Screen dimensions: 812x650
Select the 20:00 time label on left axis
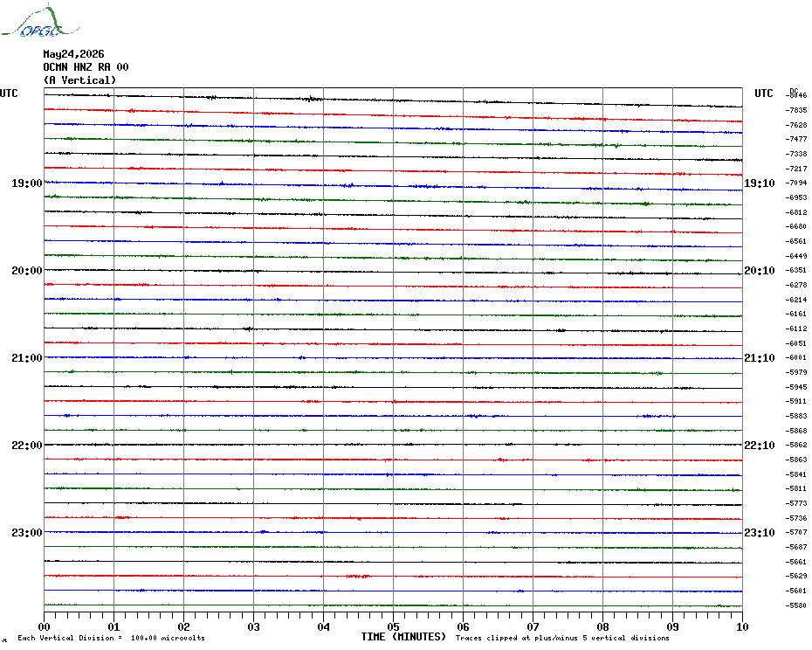click(x=27, y=271)
